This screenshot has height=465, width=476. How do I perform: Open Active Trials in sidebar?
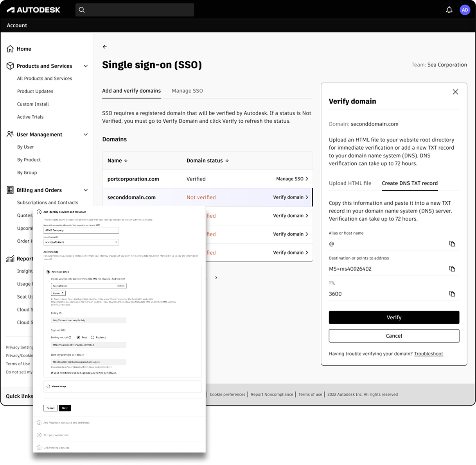[30, 117]
